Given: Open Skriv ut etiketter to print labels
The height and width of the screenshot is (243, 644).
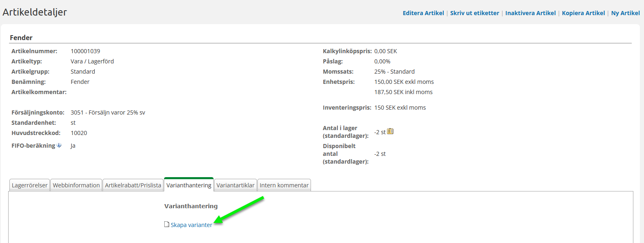Looking at the screenshot, I should (x=474, y=13).
